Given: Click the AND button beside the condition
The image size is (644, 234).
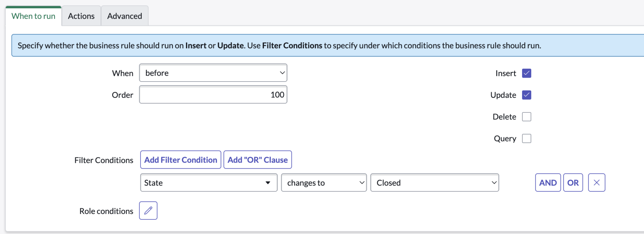Looking at the screenshot, I should pos(548,182).
